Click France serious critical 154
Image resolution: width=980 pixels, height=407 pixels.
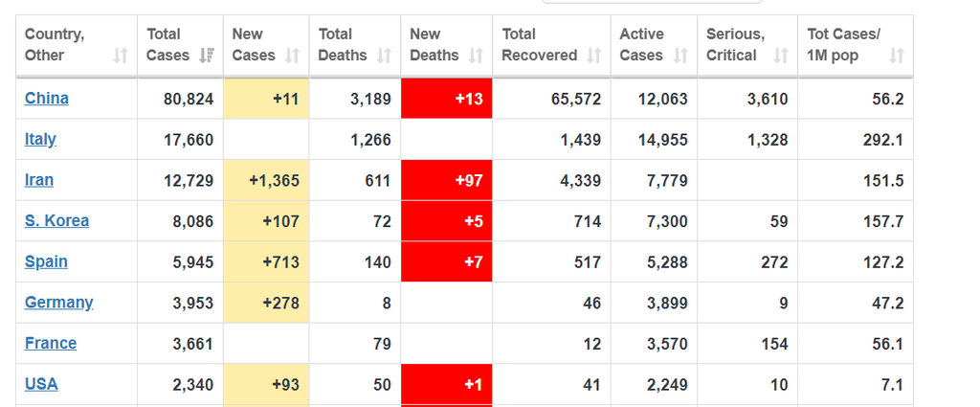coord(775,344)
